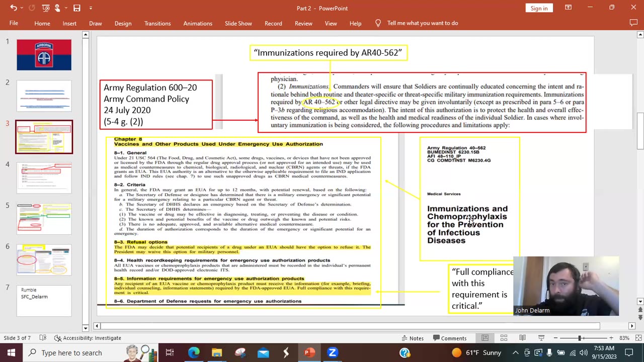Click the spell check status icon

pos(43,338)
